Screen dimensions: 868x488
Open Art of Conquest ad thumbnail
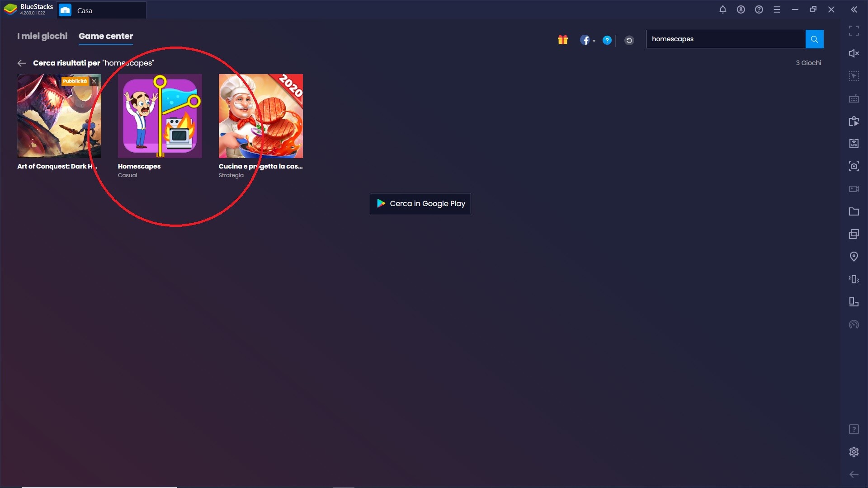pos(59,116)
